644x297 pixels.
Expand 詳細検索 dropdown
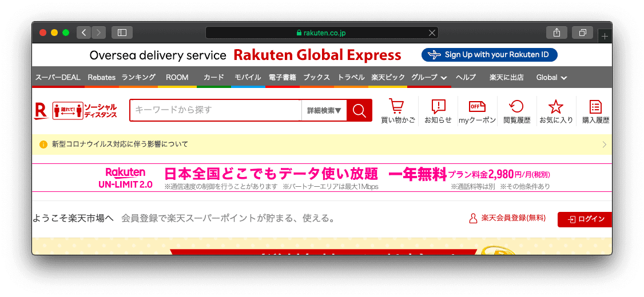click(x=324, y=110)
